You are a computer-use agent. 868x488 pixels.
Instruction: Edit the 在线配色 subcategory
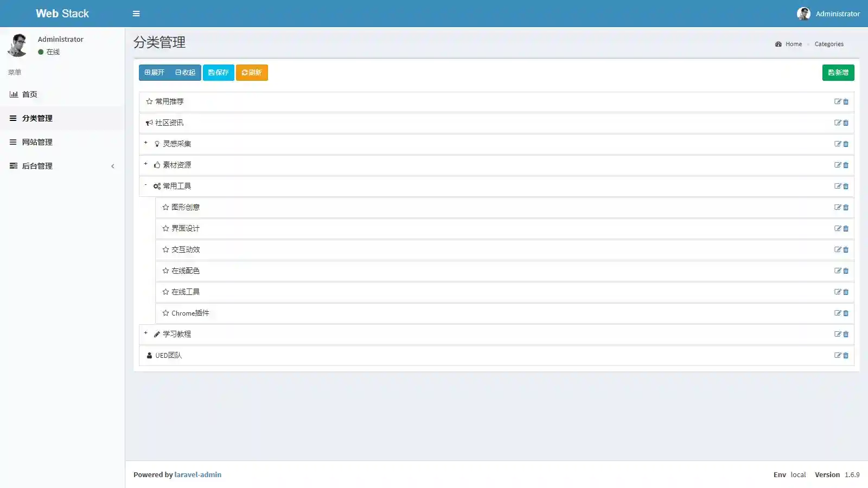pos(838,271)
